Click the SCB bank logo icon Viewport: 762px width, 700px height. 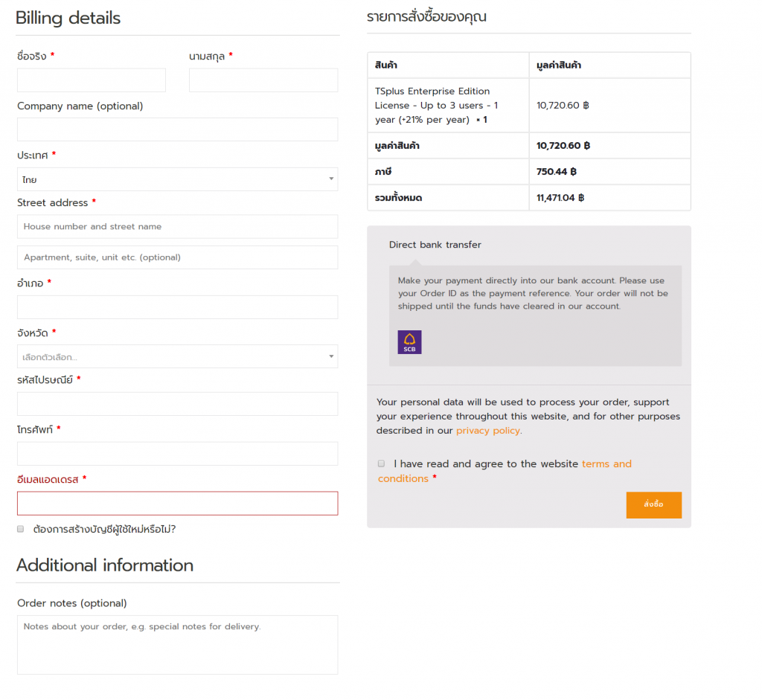coord(409,342)
